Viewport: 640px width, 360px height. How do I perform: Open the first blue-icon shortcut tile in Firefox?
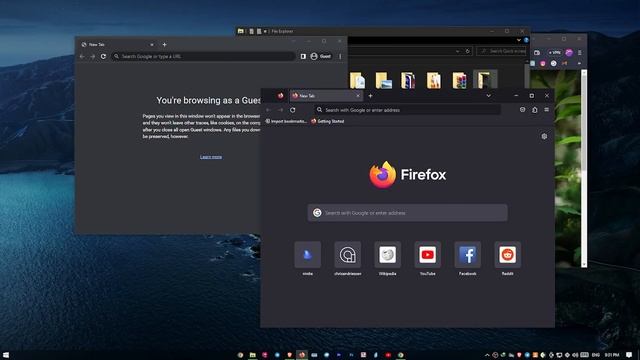pos(307,255)
